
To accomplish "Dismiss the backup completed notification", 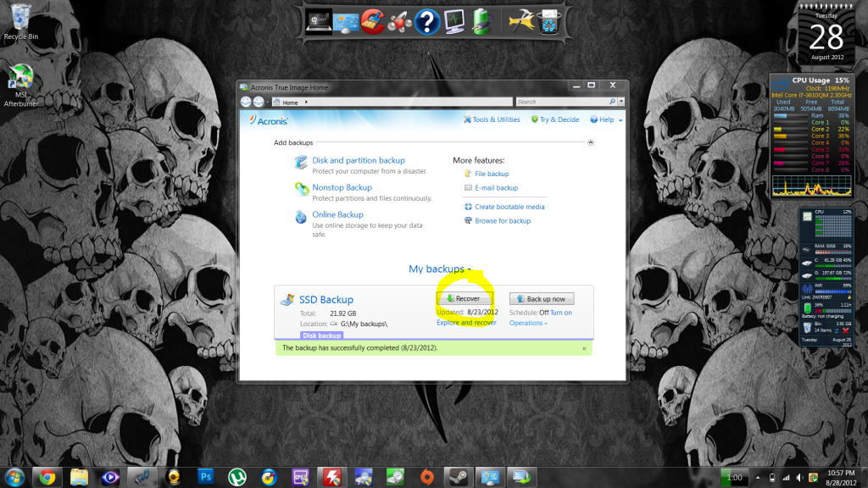I will pyautogui.click(x=584, y=348).
